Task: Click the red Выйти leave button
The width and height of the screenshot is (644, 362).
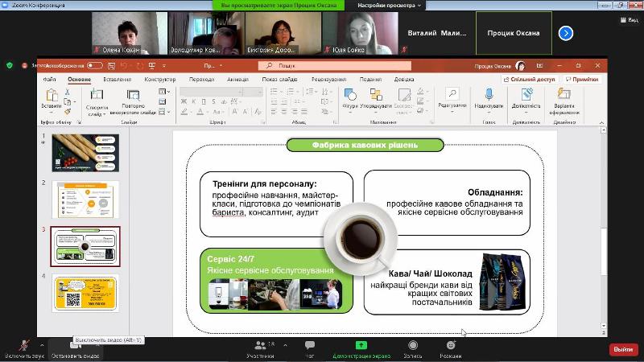Action: point(623,349)
